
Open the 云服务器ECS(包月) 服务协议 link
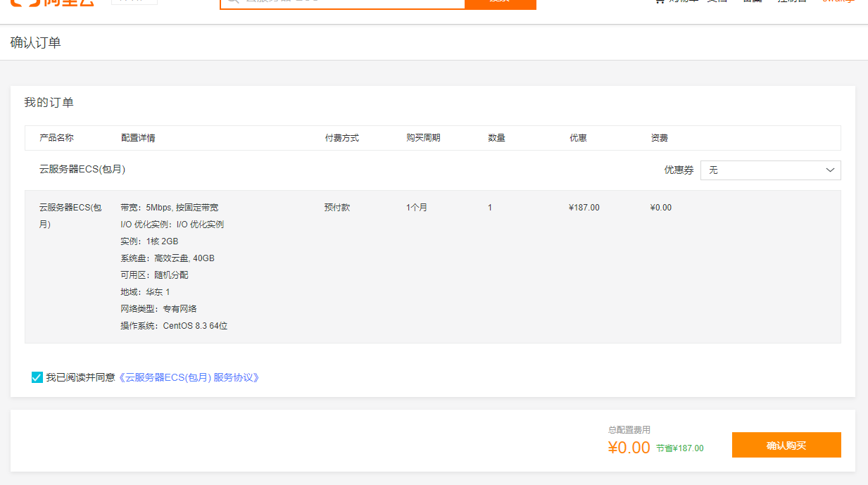pos(189,377)
